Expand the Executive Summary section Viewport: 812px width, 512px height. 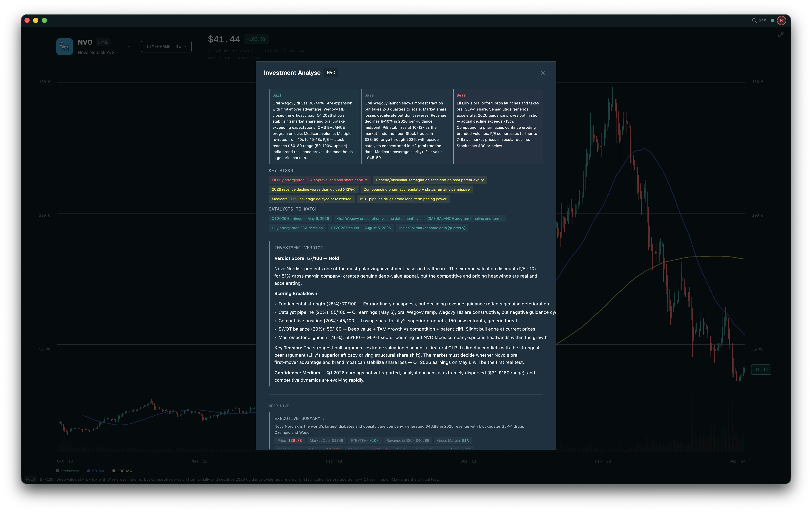click(x=298, y=418)
